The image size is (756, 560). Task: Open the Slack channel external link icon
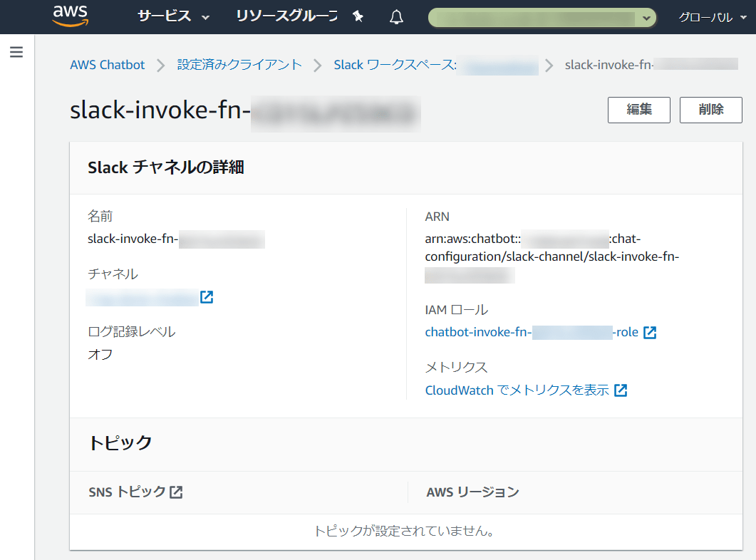tap(207, 297)
